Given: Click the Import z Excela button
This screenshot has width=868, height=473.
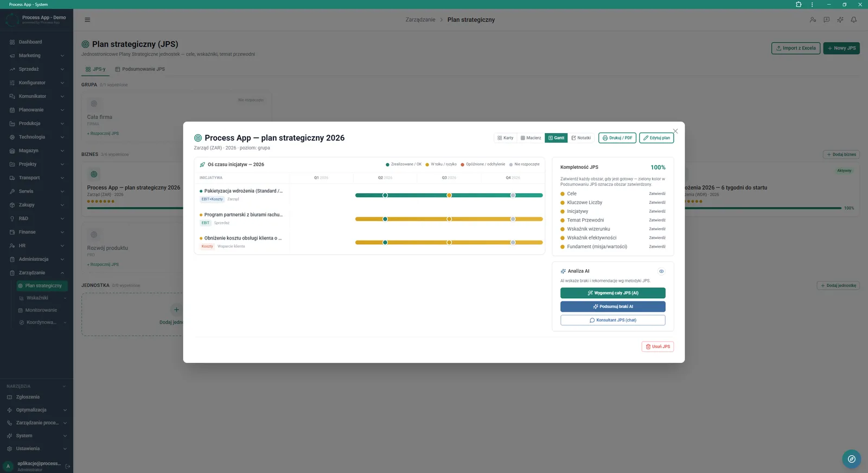Looking at the screenshot, I should click(x=796, y=48).
